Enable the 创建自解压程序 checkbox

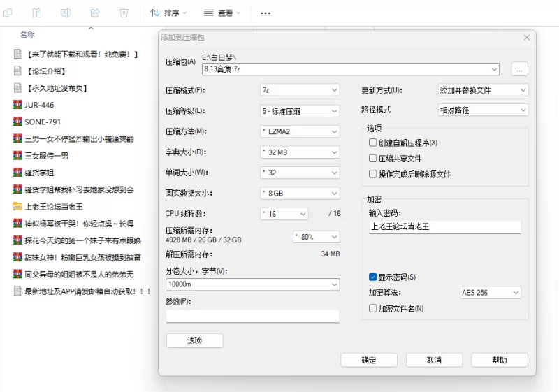point(372,143)
